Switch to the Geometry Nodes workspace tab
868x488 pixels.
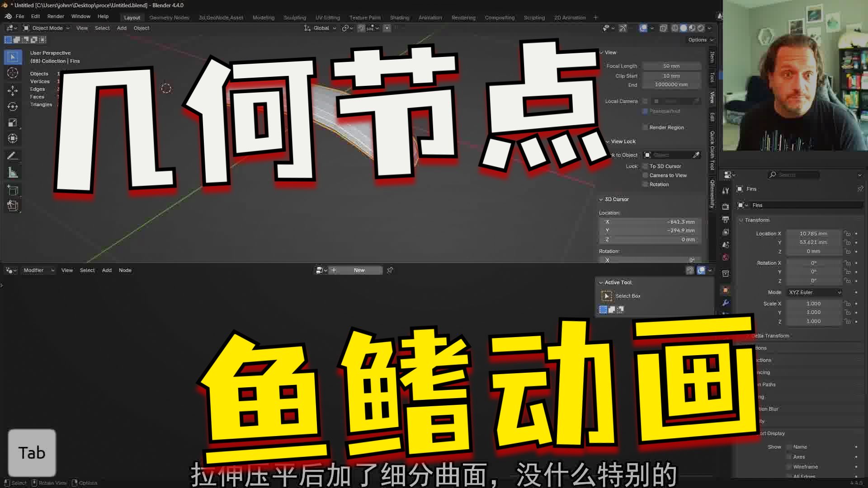pos(169,18)
